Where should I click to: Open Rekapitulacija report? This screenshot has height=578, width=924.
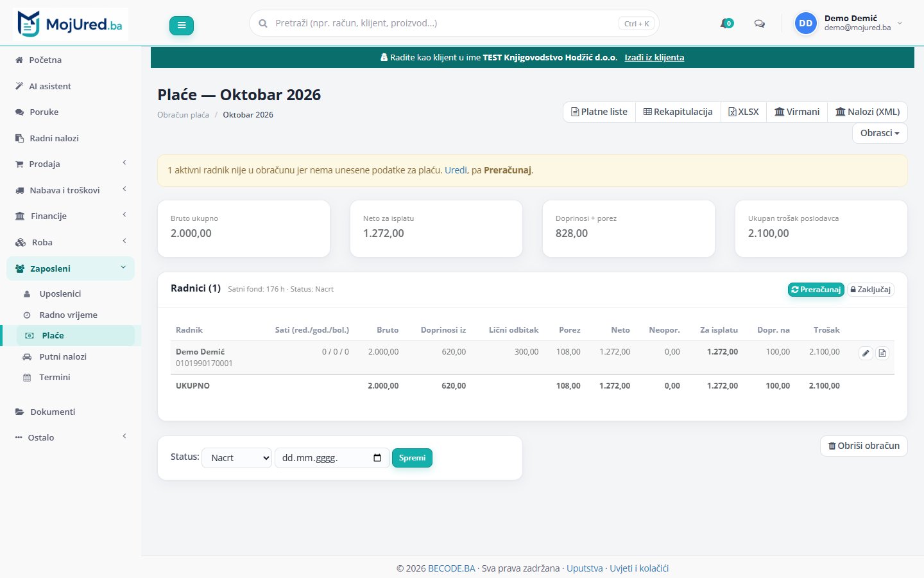click(678, 112)
